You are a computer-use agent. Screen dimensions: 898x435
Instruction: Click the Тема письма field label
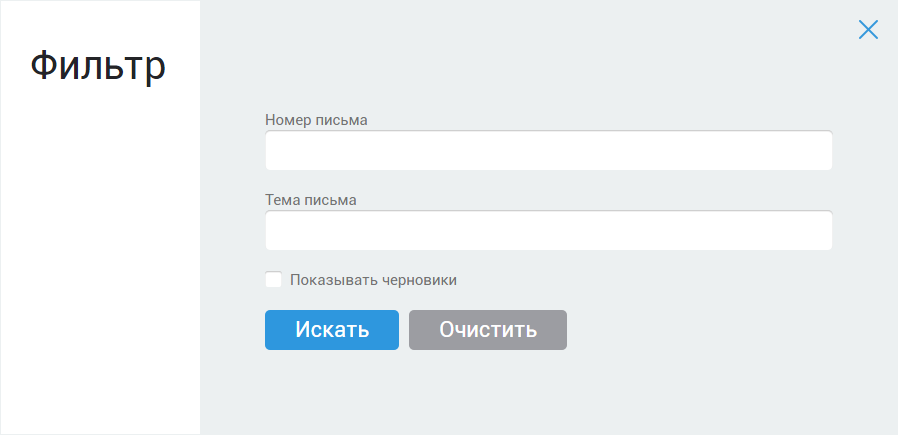(311, 200)
